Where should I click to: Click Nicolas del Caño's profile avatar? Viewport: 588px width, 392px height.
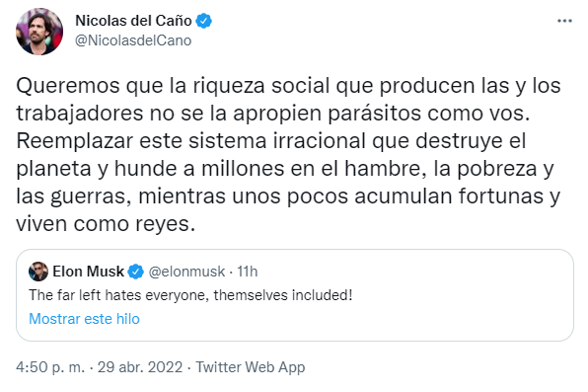tap(39, 32)
